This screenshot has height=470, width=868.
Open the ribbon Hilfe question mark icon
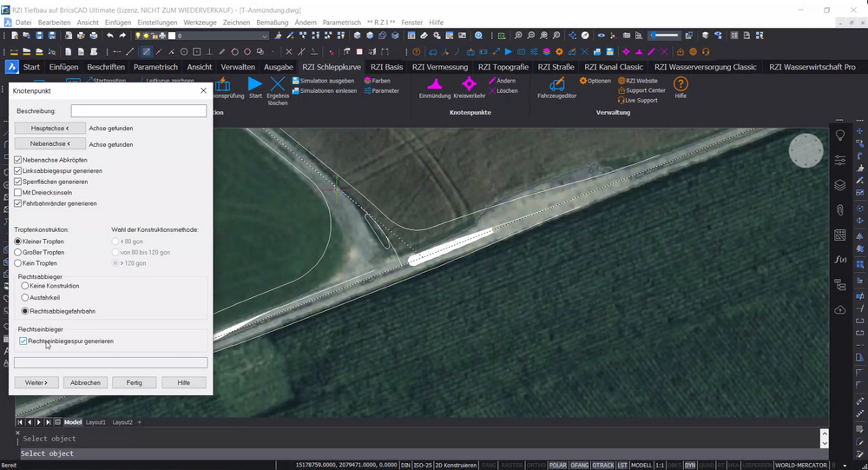(681, 84)
